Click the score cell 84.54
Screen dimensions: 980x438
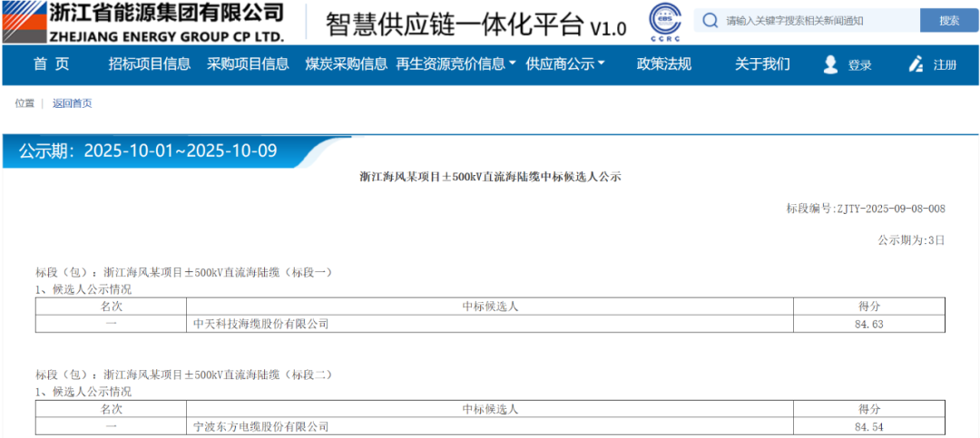[x=868, y=427]
